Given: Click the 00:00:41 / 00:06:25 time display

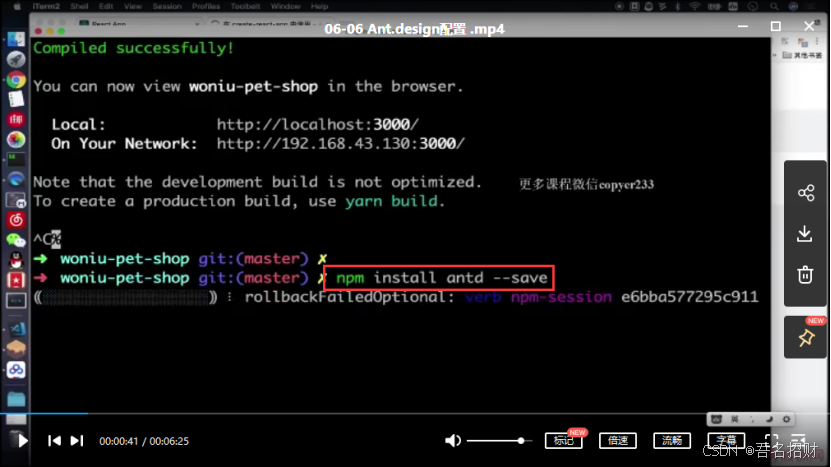Looking at the screenshot, I should 144,441.
